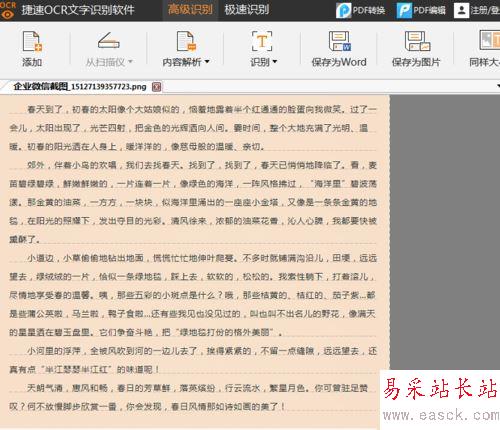This screenshot has height=430, width=500.
Task: Click the 保存为图片 label
Action: coord(416,62)
